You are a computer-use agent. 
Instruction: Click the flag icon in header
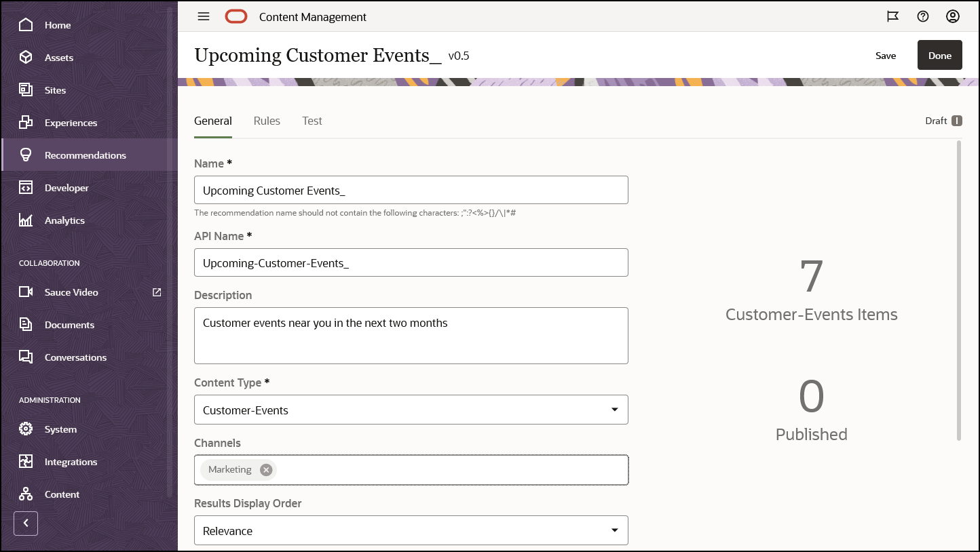point(893,17)
